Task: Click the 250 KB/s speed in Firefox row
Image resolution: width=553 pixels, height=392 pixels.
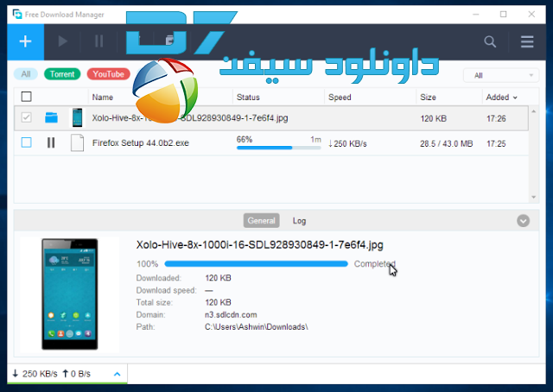Action: (x=347, y=144)
